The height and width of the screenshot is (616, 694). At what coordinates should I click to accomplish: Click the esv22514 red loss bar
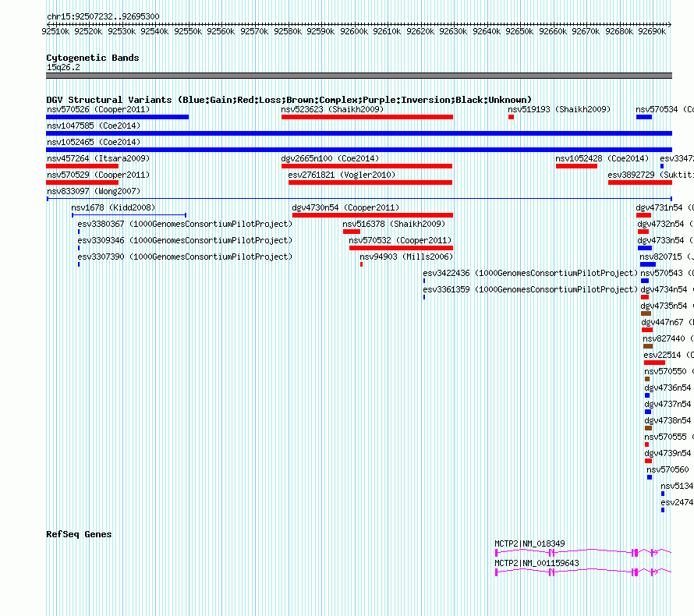654,363
